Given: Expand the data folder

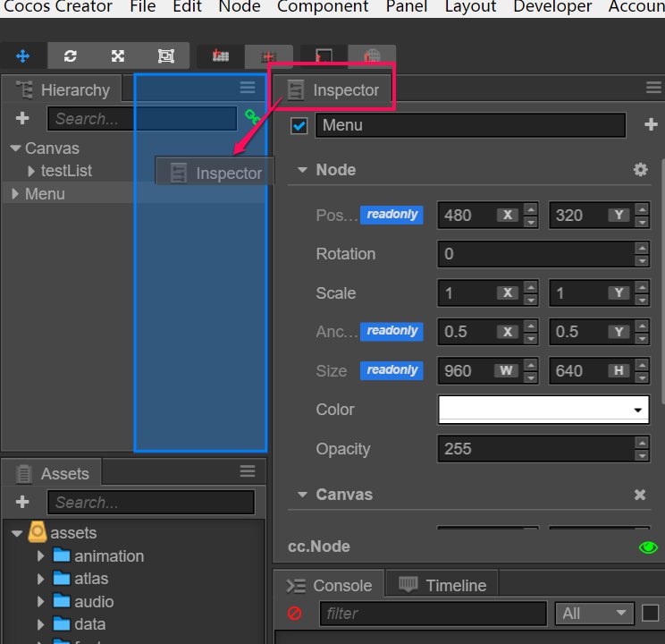Looking at the screenshot, I should 41,624.
